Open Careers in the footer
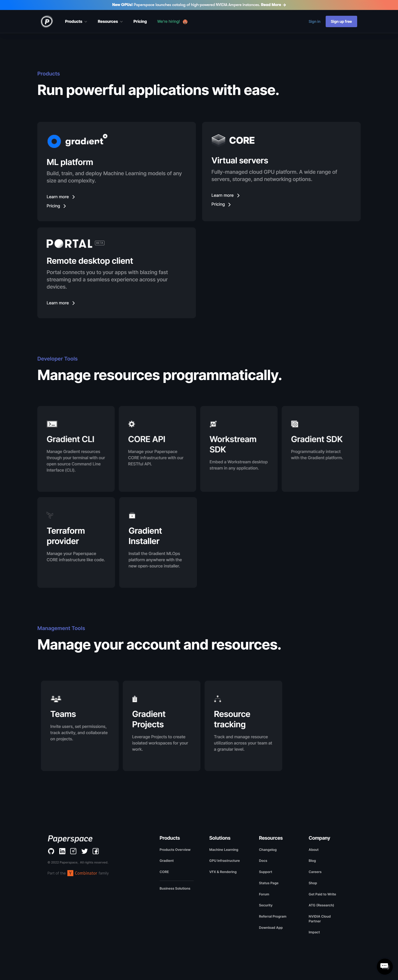Viewport: 398px width, 980px height. pos(315,872)
